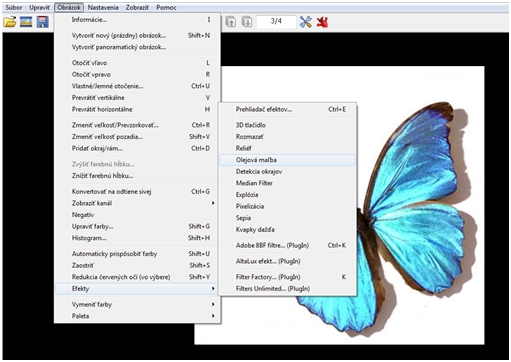Open the Súbor menu
The height and width of the screenshot is (362, 511).
click(x=14, y=7)
